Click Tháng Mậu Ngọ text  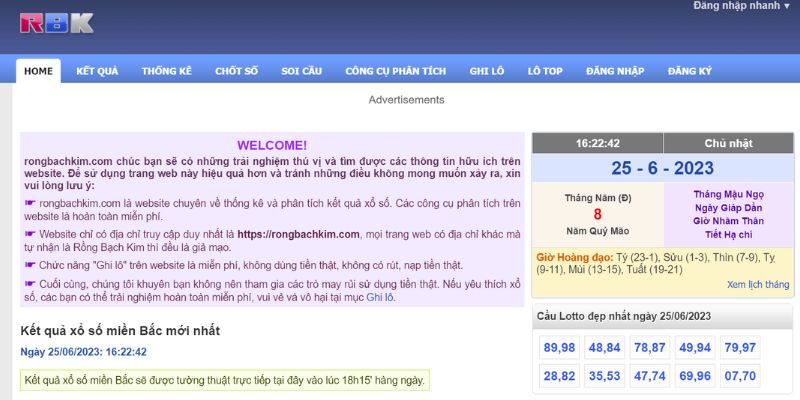[x=729, y=194]
